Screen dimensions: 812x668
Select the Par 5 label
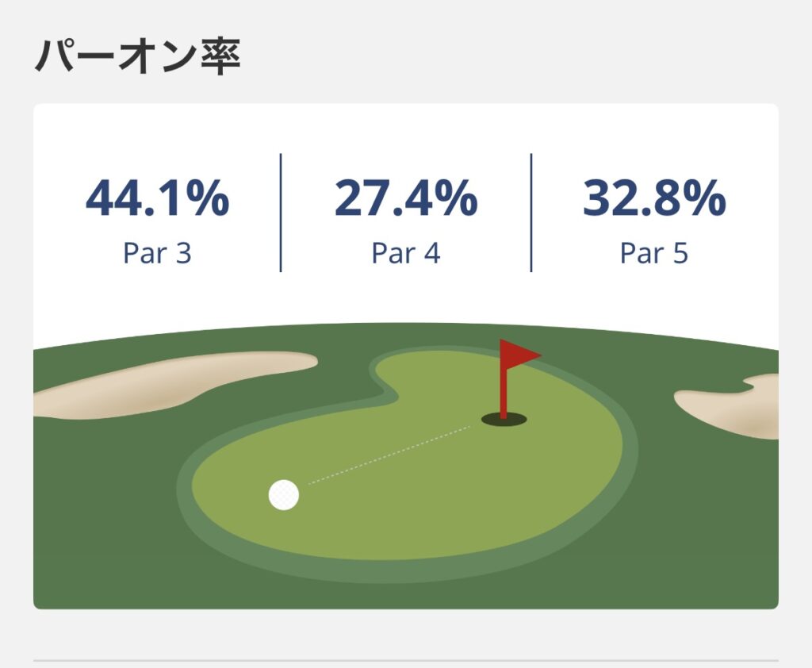(654, 253)
